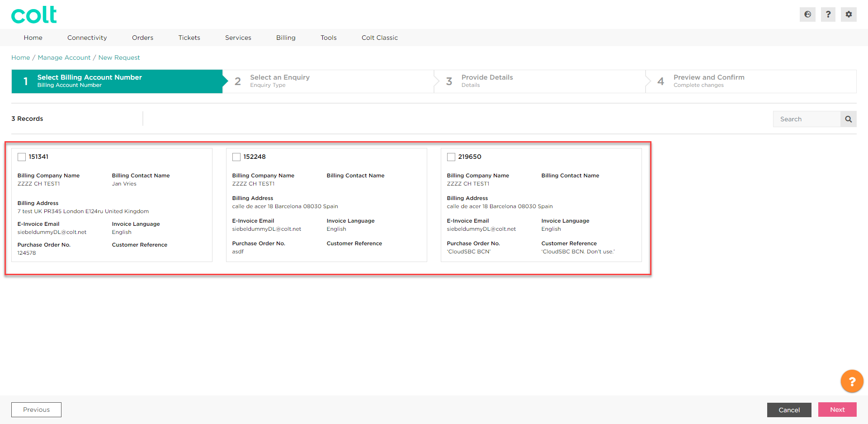Select billing account 151341 checkbox
The image size is (868, 424).
click(22, 157)
